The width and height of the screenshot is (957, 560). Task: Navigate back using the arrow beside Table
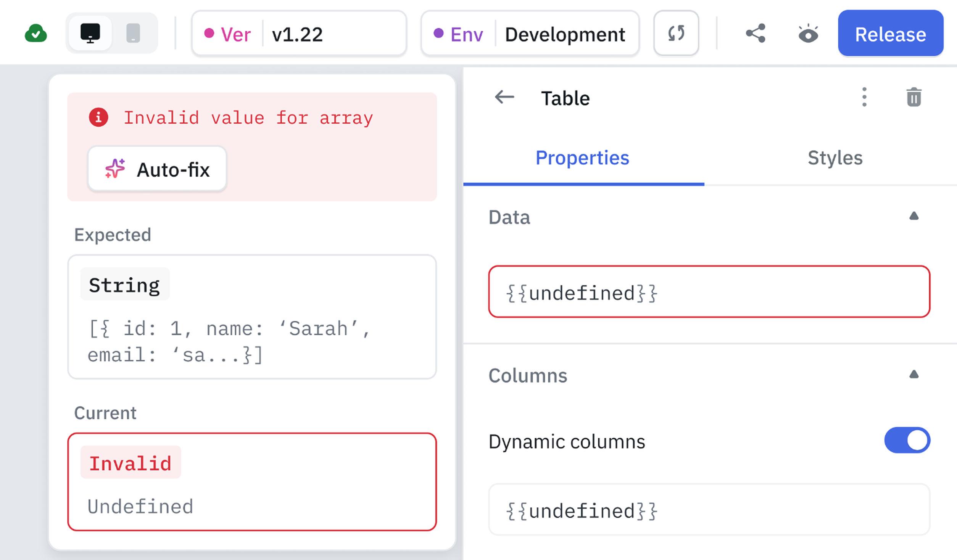503,97
